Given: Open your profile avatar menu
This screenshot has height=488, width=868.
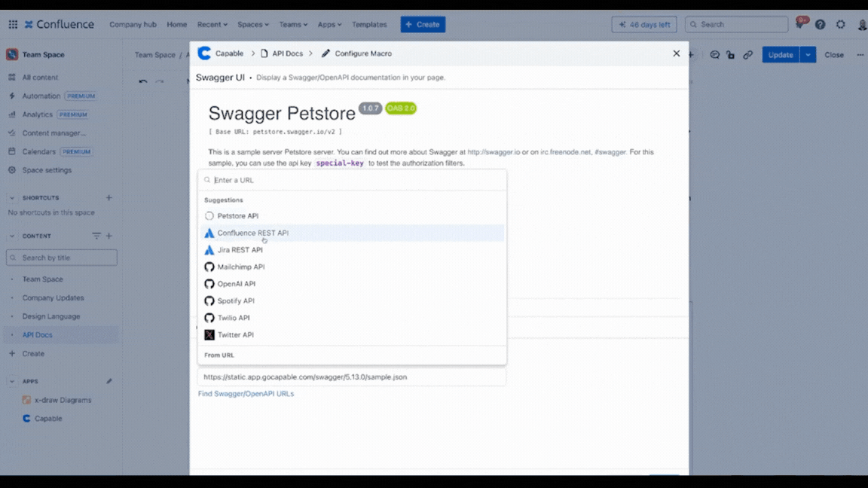Looking at the screenshot, I should (861, 24).
